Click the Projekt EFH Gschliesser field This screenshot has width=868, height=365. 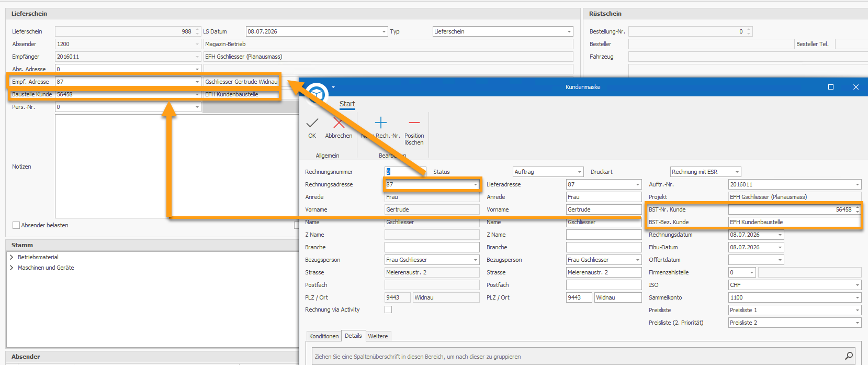point(795,197)
